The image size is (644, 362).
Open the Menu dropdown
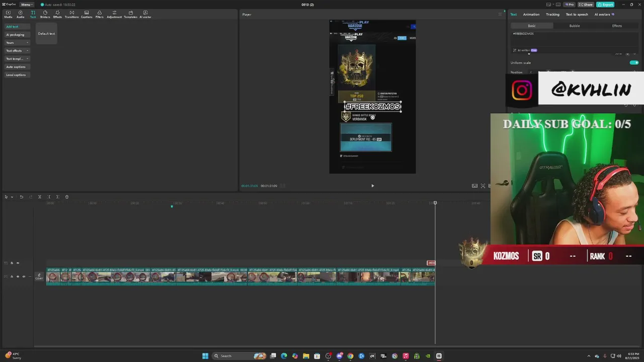pyautogui.click(x=27, y=5)
